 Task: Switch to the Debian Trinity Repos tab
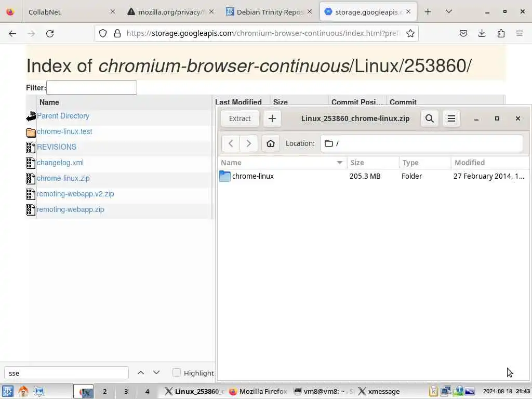pos(270,12)
